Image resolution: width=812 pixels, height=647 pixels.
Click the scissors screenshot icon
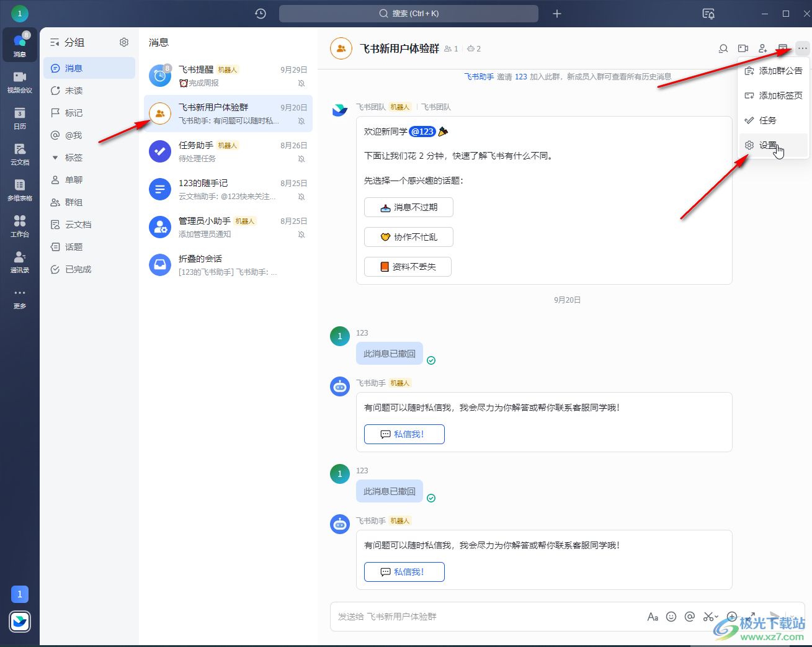[x=708, y=617]
